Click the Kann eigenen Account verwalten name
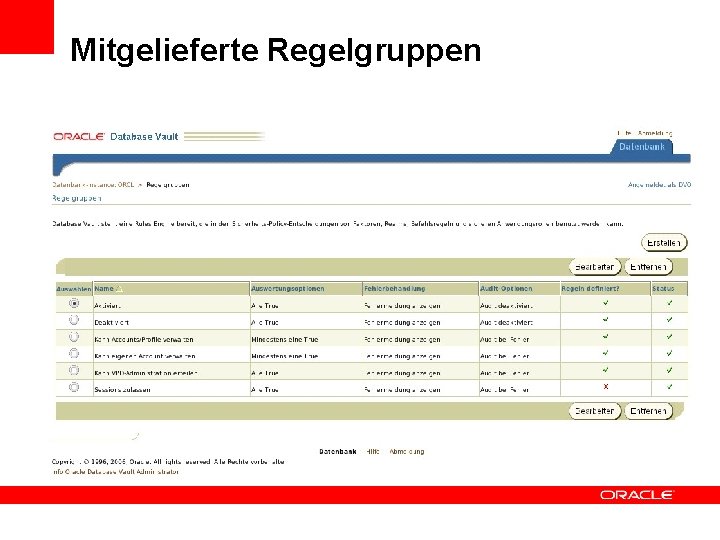This screenshot has width=720, height=540. [x=145, y=356]
